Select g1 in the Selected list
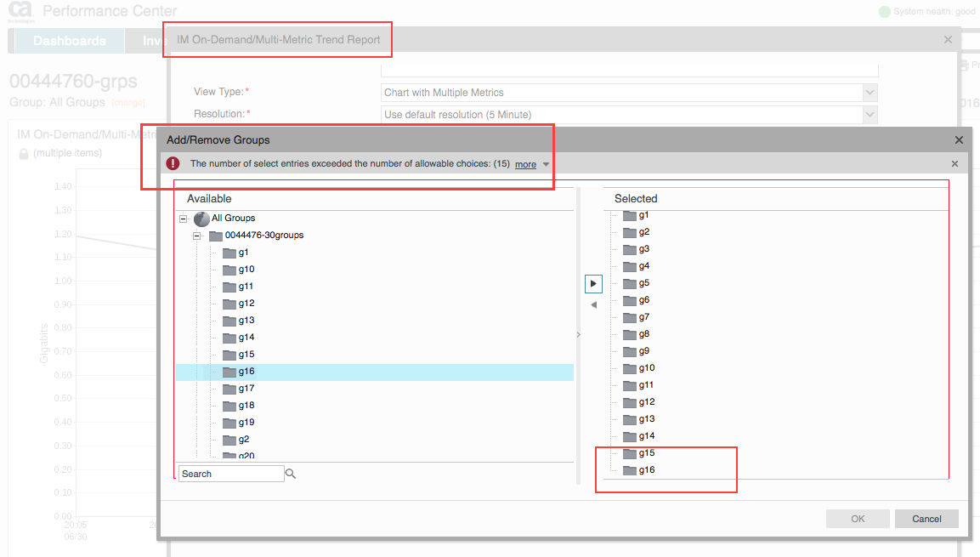Image resolution: width=980 pixels, height=557 pixels. [643, 215]
